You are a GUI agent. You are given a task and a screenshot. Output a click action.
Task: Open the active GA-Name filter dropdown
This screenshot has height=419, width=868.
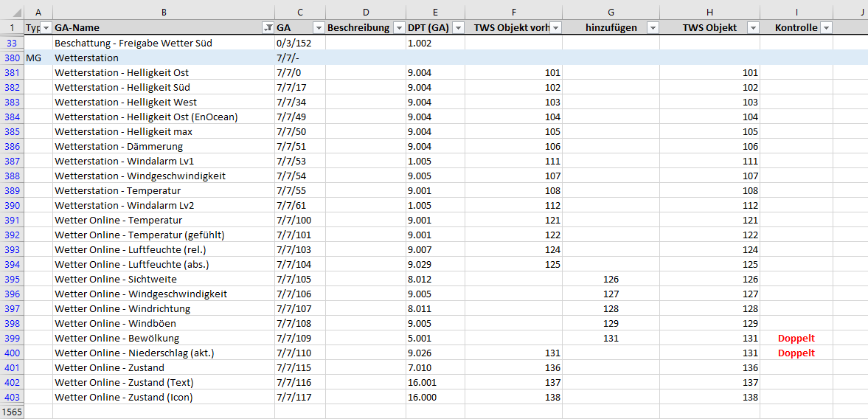[x=268, y=28]
